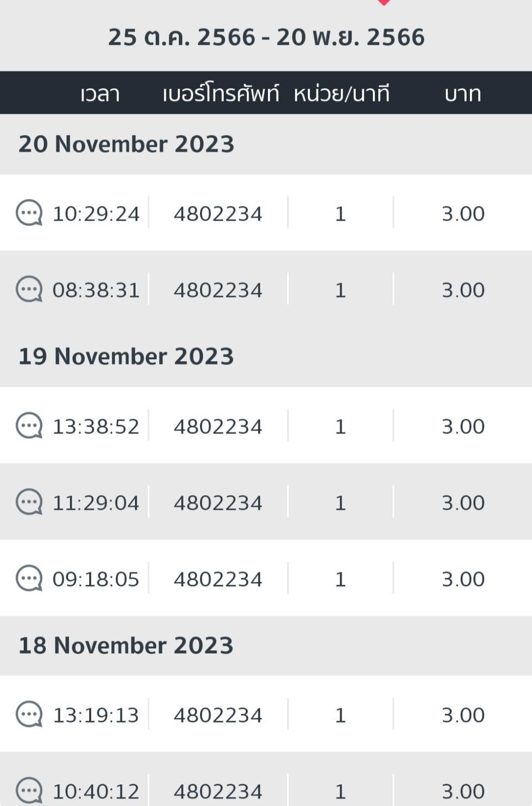Viewport: 532px width, 806px height.
Task: Tap the message icon beside 13:19:13
Action: pos(29,715)
